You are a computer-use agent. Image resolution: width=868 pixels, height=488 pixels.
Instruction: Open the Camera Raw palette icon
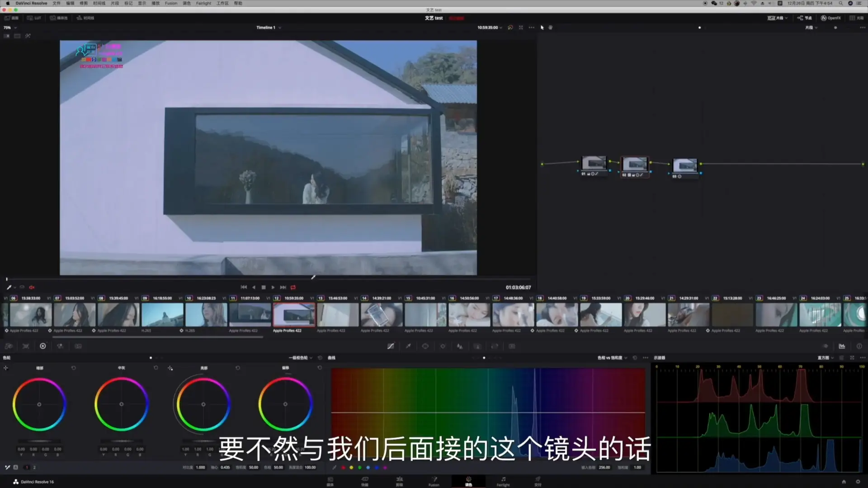coord(9,346)
